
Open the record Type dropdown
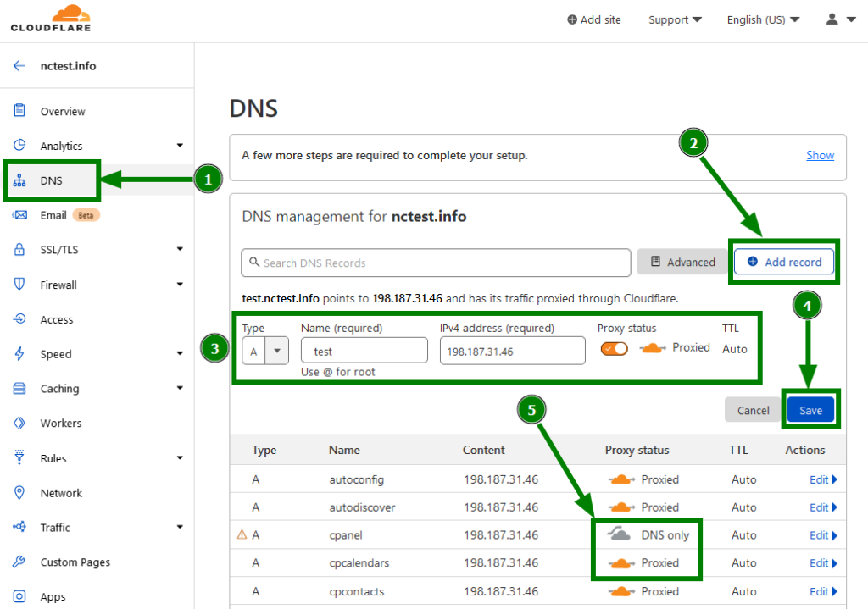pyautogui.click(x=276, y=350)
